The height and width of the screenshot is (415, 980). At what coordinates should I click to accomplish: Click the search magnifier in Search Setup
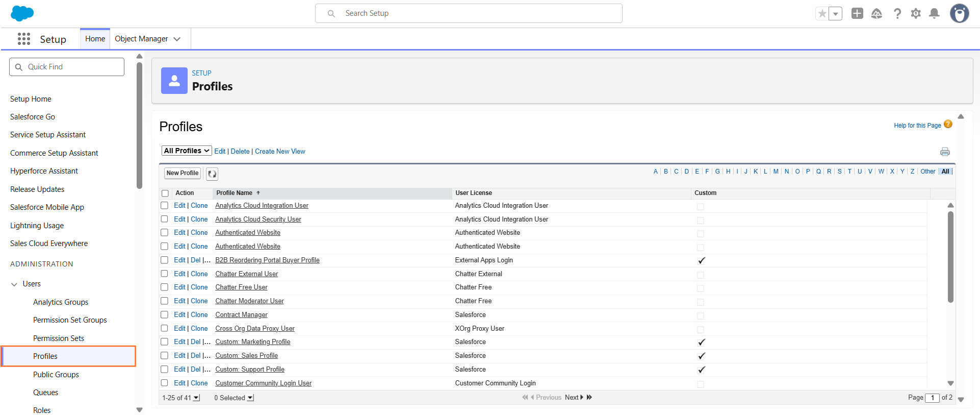click(331, 13)
